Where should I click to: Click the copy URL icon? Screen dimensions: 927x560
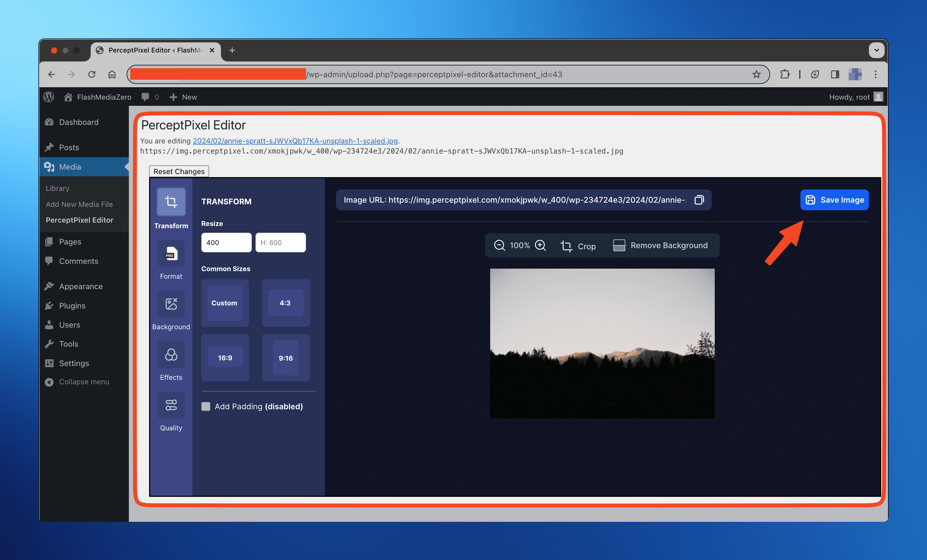point(700,200)
